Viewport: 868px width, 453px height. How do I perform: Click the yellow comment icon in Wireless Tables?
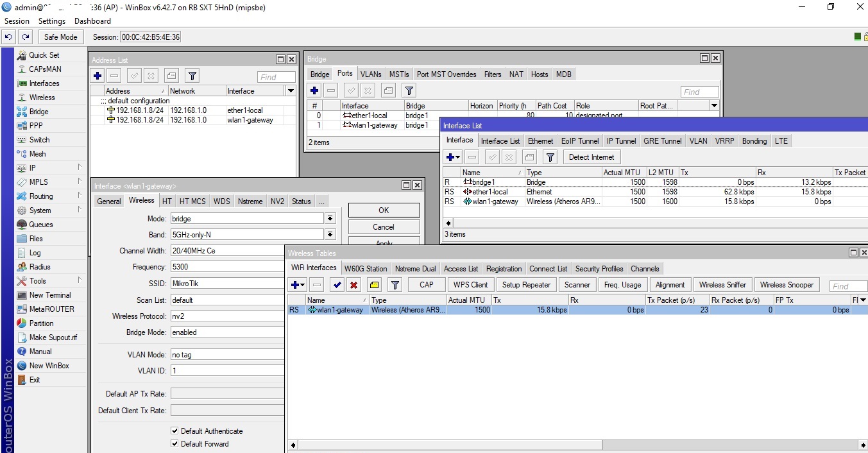[375, 285]
